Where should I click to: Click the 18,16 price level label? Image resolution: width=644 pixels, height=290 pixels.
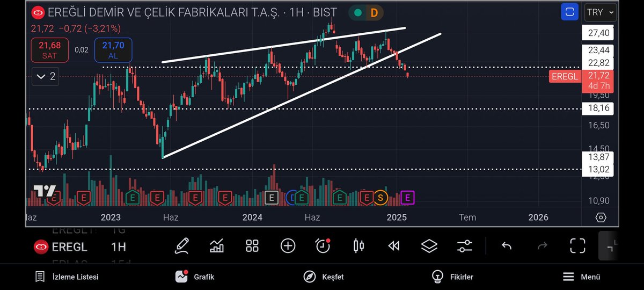coord(598,108)
